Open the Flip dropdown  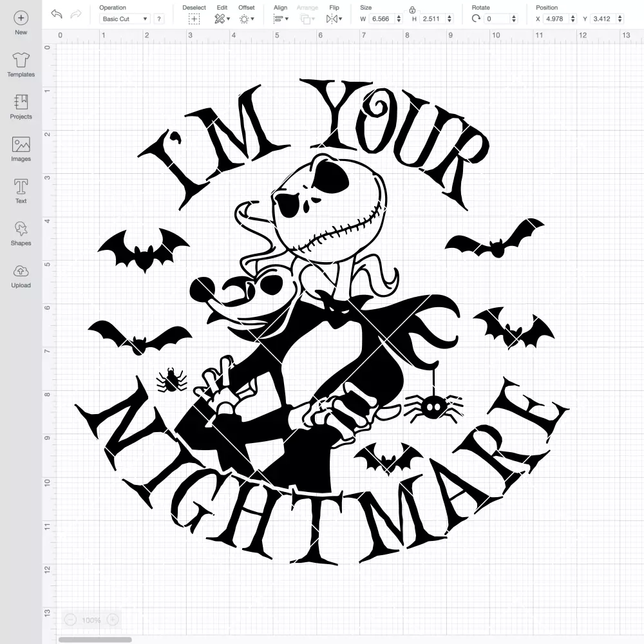click(334, 19)
